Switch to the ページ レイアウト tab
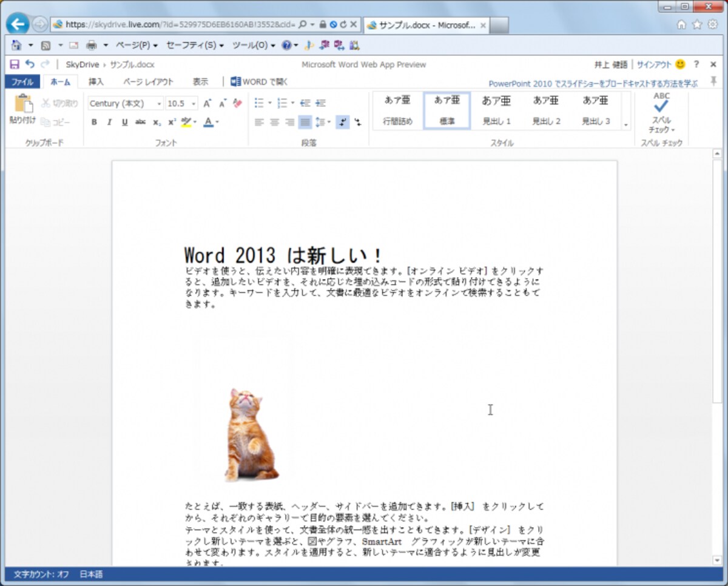Screen dimensions: 728x586 coord(148,82)
